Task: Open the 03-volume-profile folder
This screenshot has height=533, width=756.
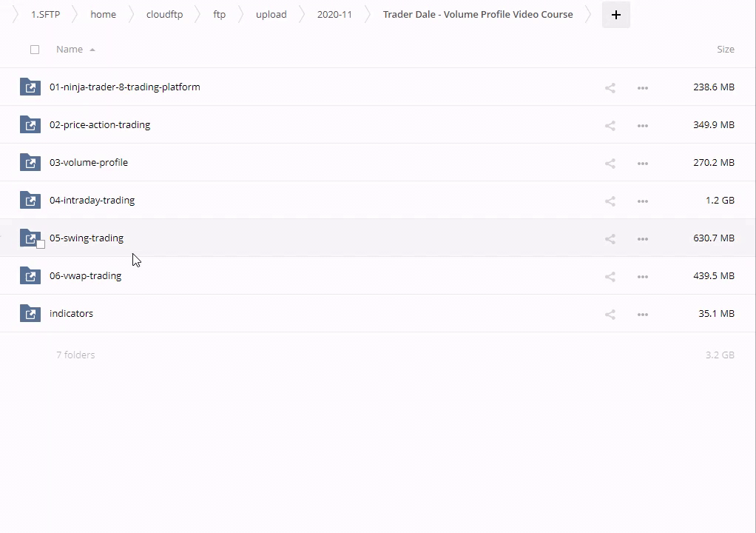Action: (89, 162)
